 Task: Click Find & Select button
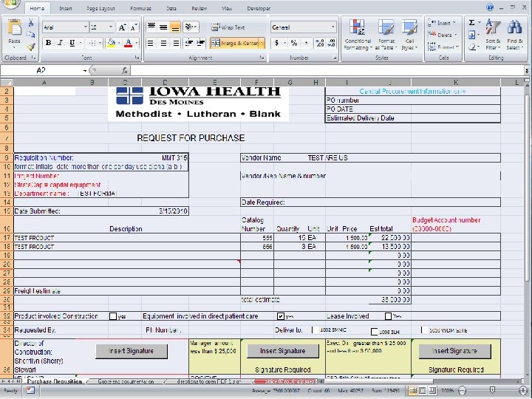(515, 35)
